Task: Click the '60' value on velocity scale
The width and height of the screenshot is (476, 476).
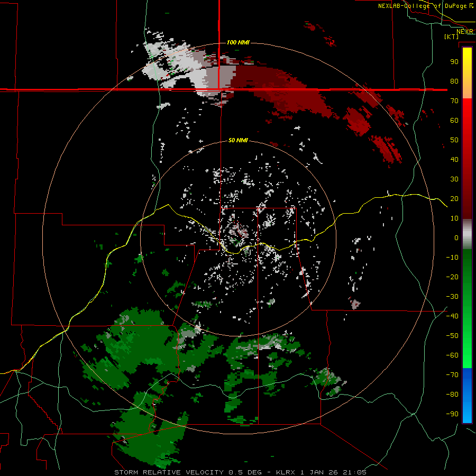Action: pos(454,121)
